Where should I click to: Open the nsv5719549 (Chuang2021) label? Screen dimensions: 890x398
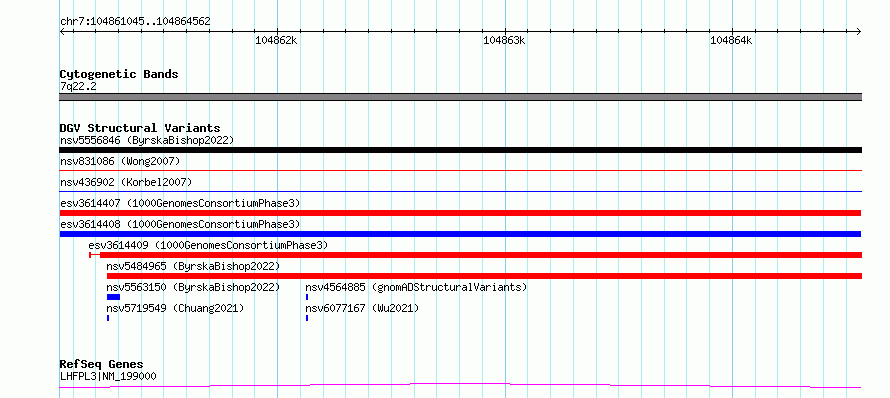pos(175,308)
